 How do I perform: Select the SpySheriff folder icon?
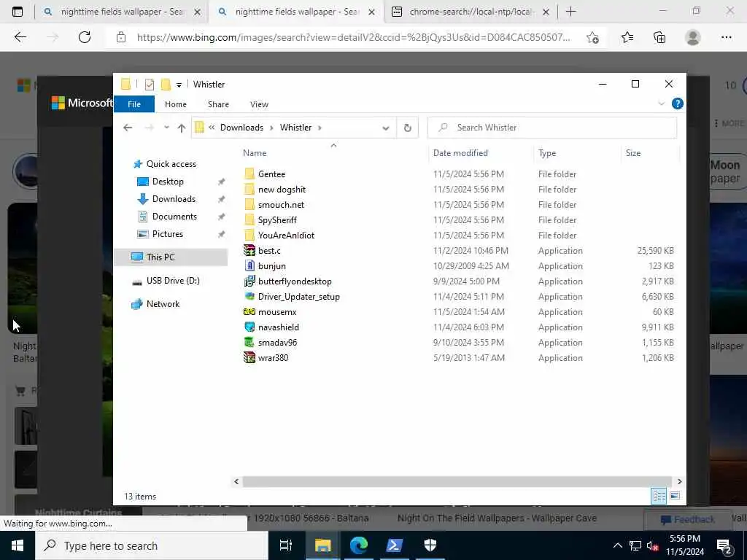249,219
